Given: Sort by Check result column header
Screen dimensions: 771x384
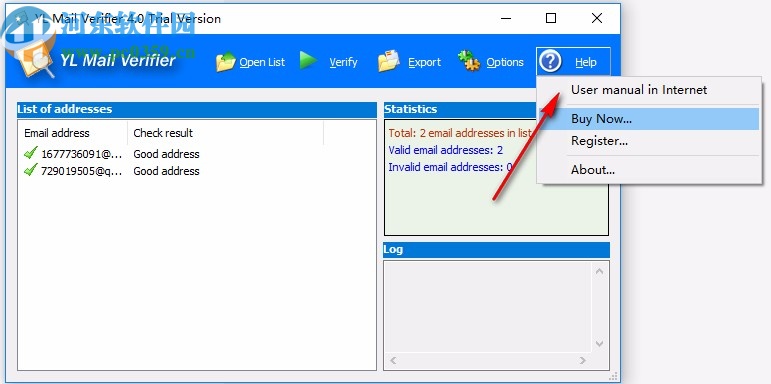Looking at the screenshot, I should (x=226, y=133).
